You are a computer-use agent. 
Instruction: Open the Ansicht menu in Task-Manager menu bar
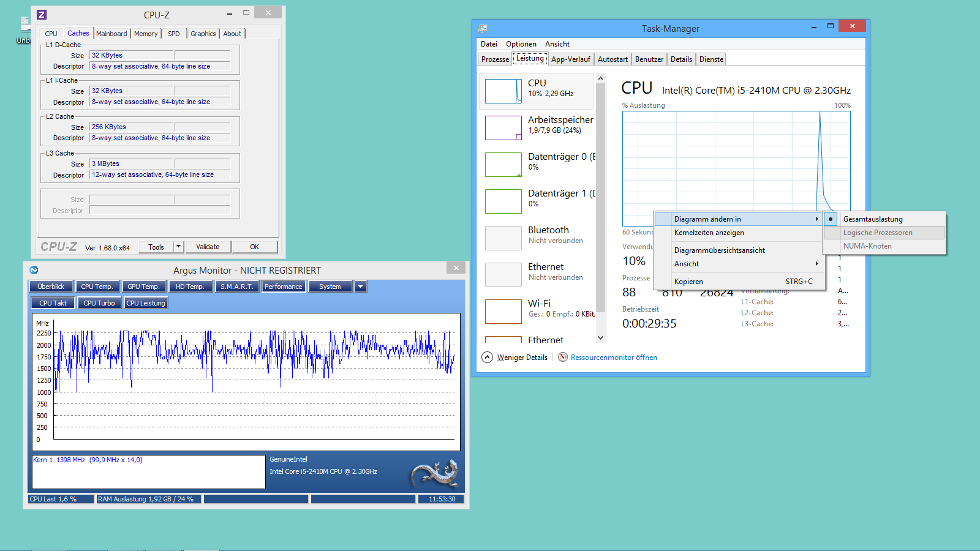557,44
